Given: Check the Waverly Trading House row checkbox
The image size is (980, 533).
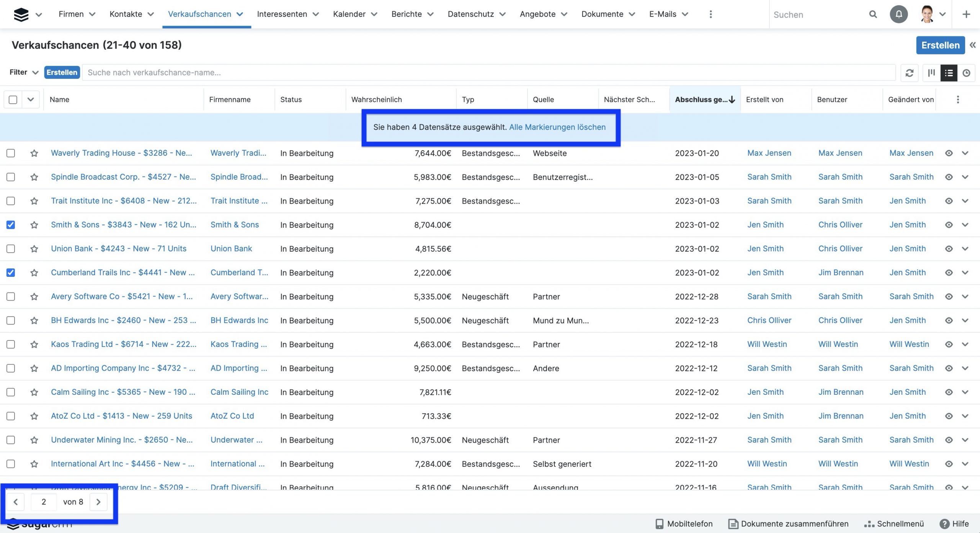Looking at the screenshot, I should (11, 153).
